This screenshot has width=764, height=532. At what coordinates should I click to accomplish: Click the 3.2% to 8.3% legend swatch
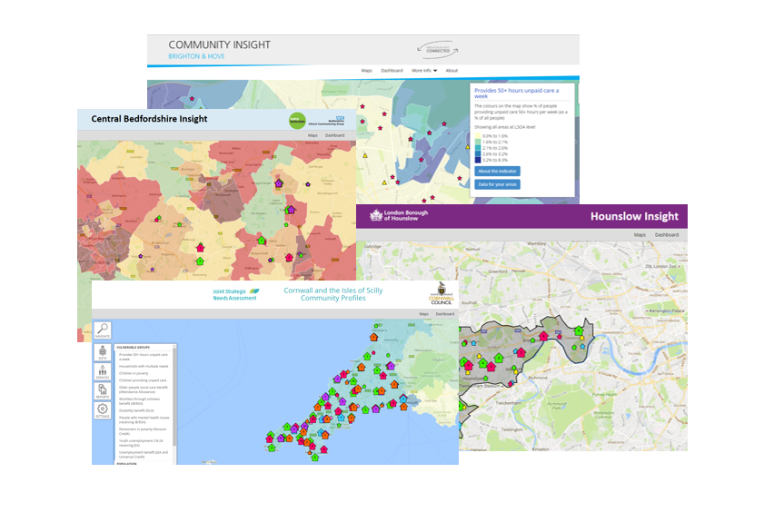point(477,160)
